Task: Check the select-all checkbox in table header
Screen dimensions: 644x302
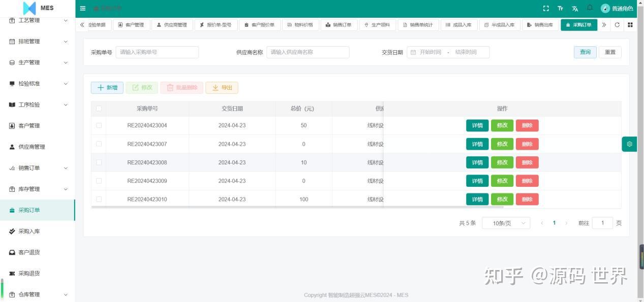Action: point(99,108)
